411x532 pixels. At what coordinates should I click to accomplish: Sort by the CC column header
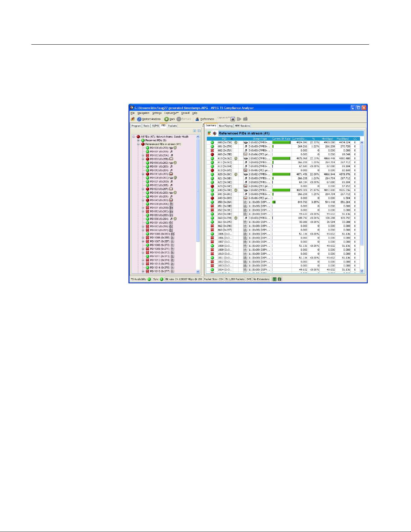[x=355, y=139]
